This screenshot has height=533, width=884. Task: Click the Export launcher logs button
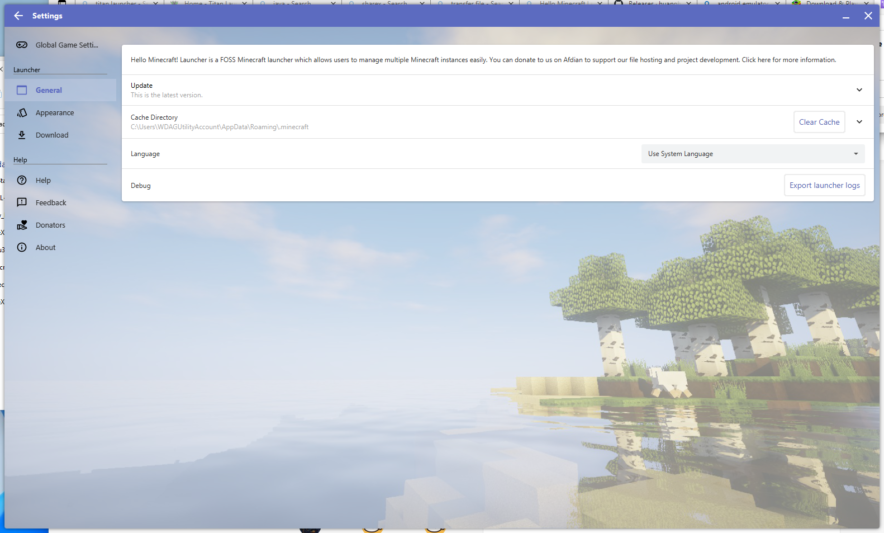point(824,185)
